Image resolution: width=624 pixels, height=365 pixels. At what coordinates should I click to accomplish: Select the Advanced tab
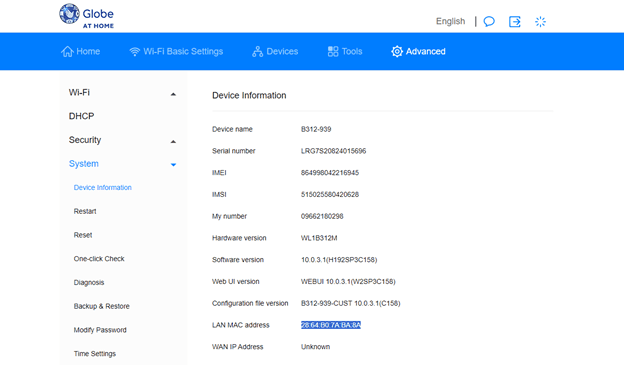tap(418, 51)
